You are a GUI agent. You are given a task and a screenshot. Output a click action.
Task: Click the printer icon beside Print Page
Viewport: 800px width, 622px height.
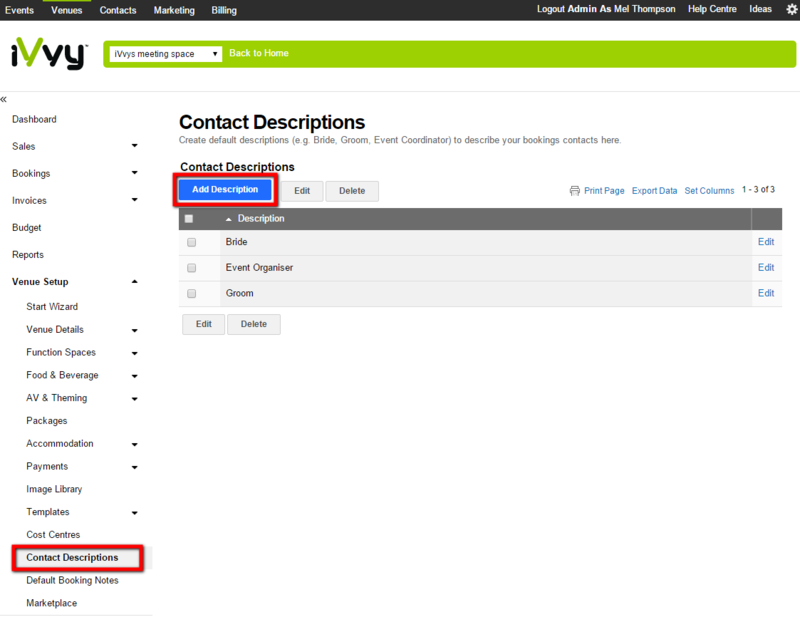[x=574, y=191]
